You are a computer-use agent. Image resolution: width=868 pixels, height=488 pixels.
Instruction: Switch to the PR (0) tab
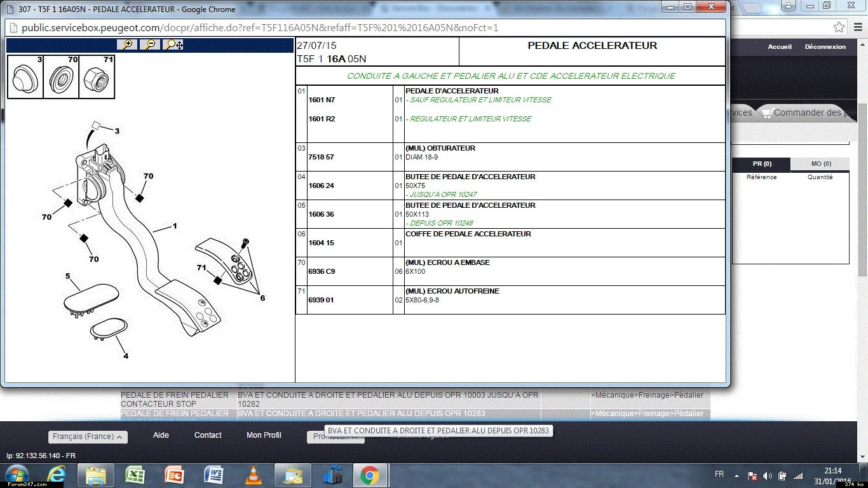point(762,164)
